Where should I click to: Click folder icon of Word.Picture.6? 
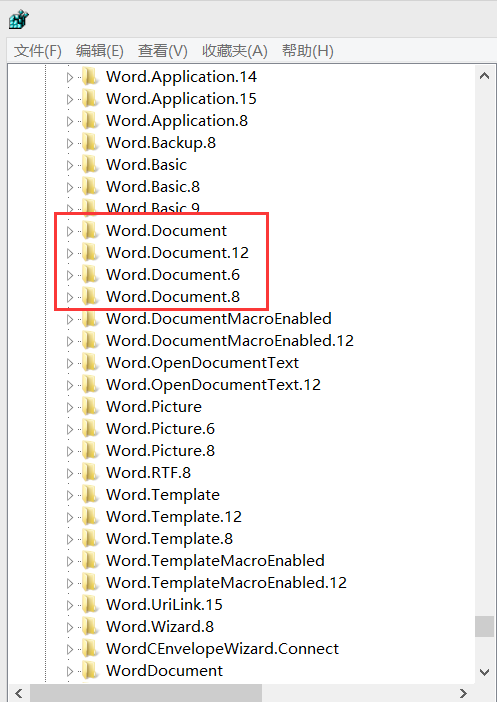pyautogui.click(x=90, y=428)
